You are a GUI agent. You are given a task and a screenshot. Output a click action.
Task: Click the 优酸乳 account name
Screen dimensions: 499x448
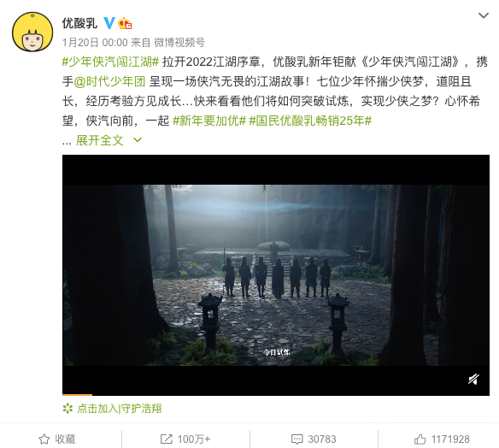79,23
